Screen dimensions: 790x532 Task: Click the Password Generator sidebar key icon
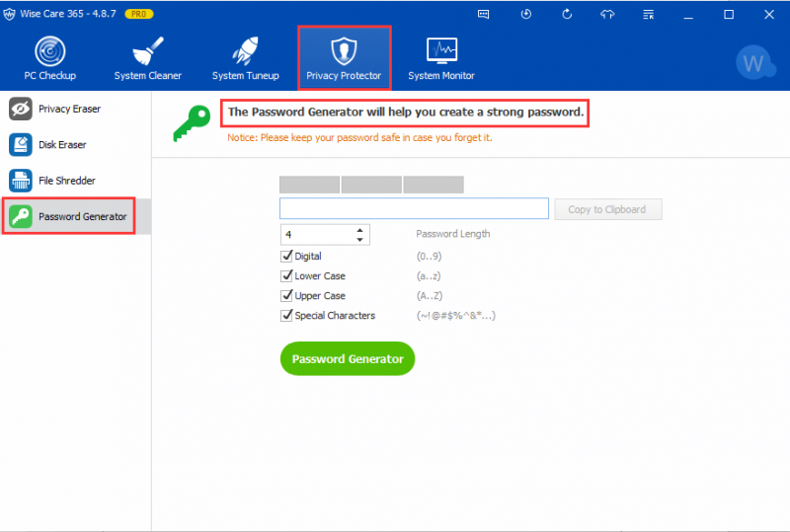pyautogui.click(x=21, y=216)
